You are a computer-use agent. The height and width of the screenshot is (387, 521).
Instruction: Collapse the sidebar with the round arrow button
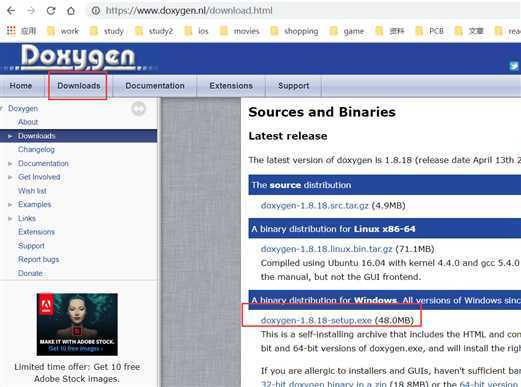[138, 109]
